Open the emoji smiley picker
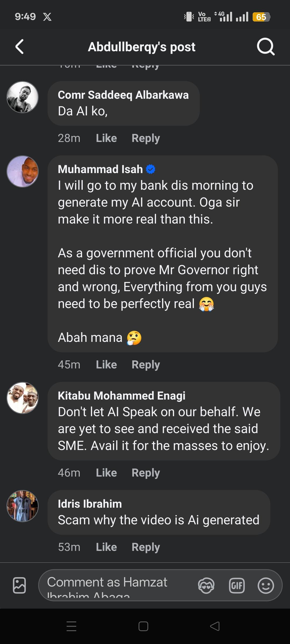 (x=266, y=585)
